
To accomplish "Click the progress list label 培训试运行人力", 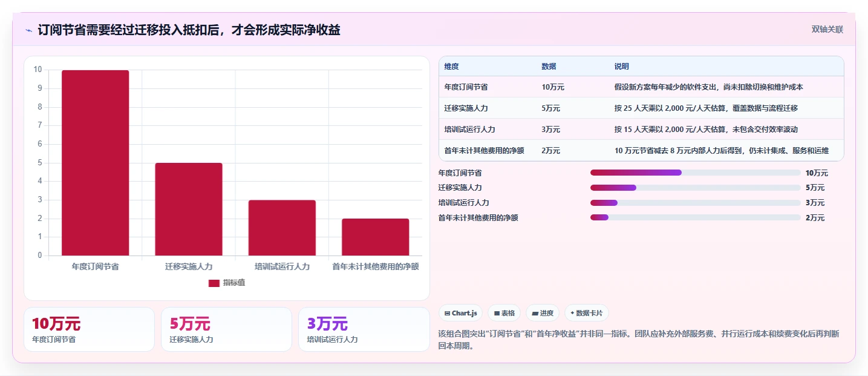I will [463, 203].
